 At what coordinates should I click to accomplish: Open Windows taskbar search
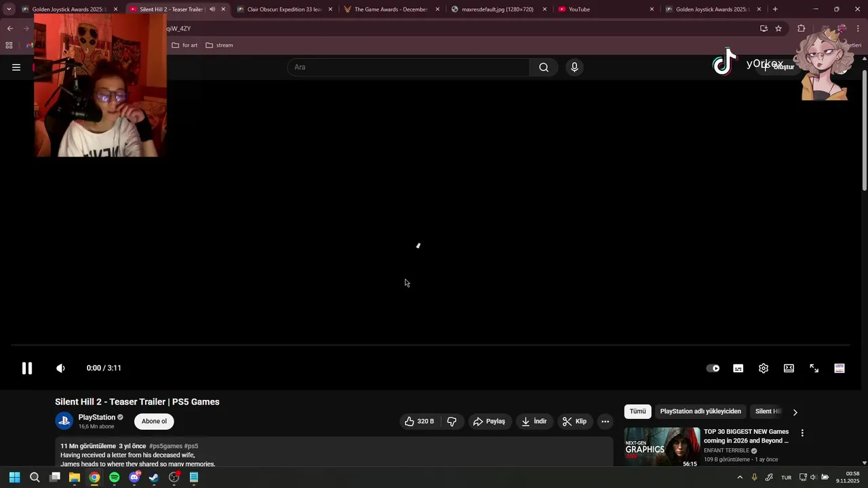[x=35, y=477]
